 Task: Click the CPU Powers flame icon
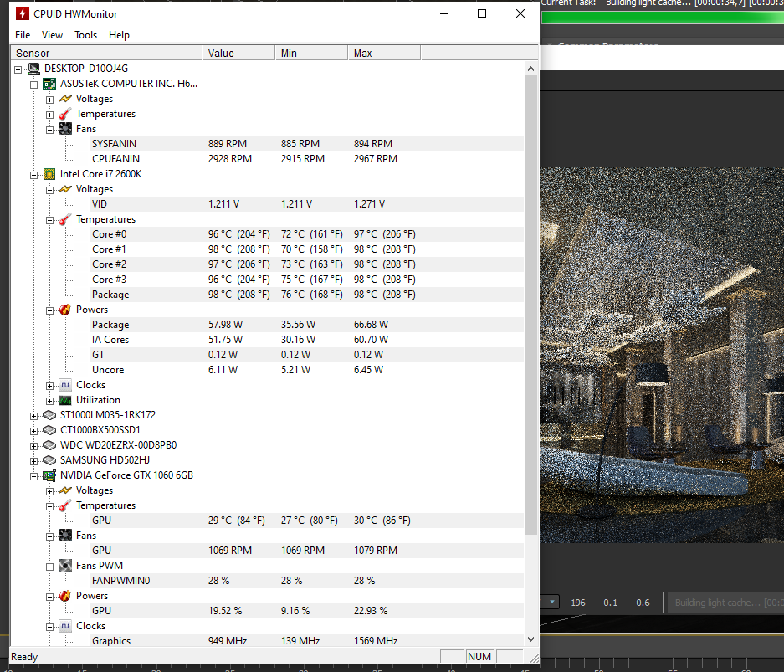(65, 310)
